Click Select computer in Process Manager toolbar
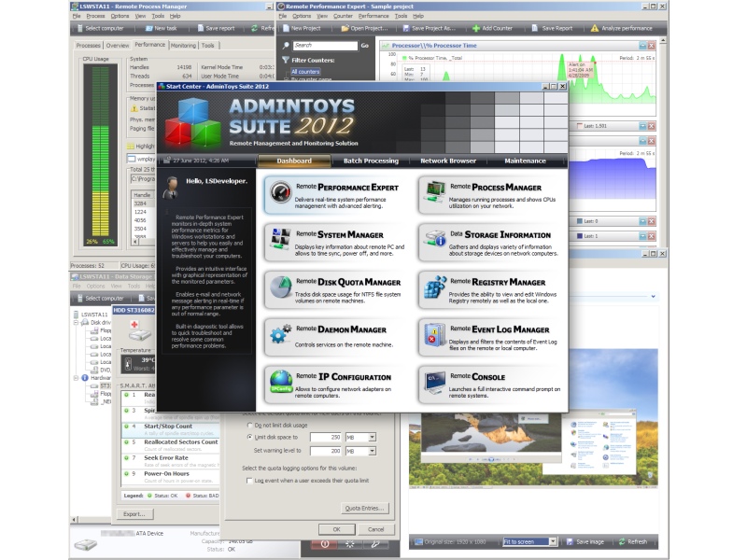Image resolution: width=747 pixels, height=560 pixels. 100,29
